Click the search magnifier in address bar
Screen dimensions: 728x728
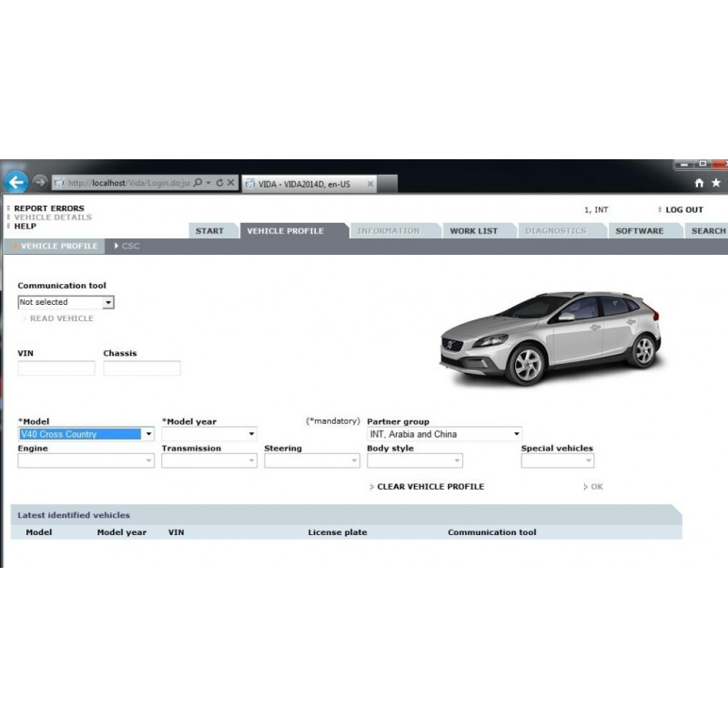click(x=197, y=183)
